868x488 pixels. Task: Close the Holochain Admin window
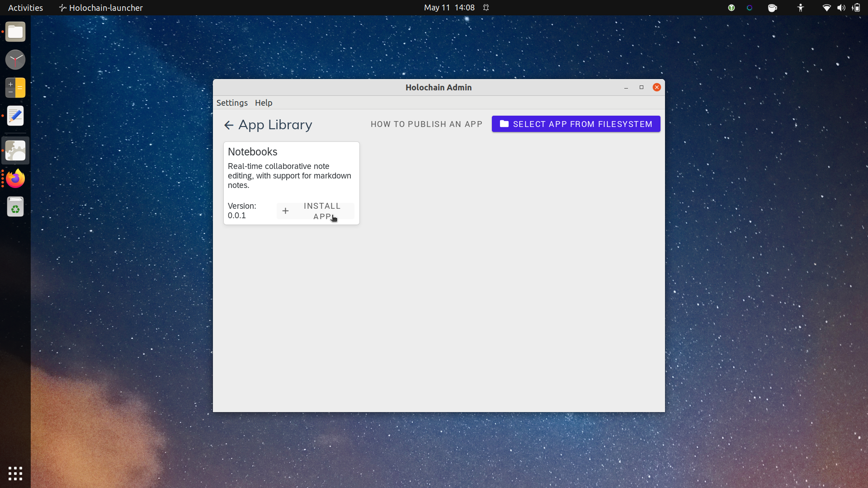pyautogui.click(x=657, y=88)
